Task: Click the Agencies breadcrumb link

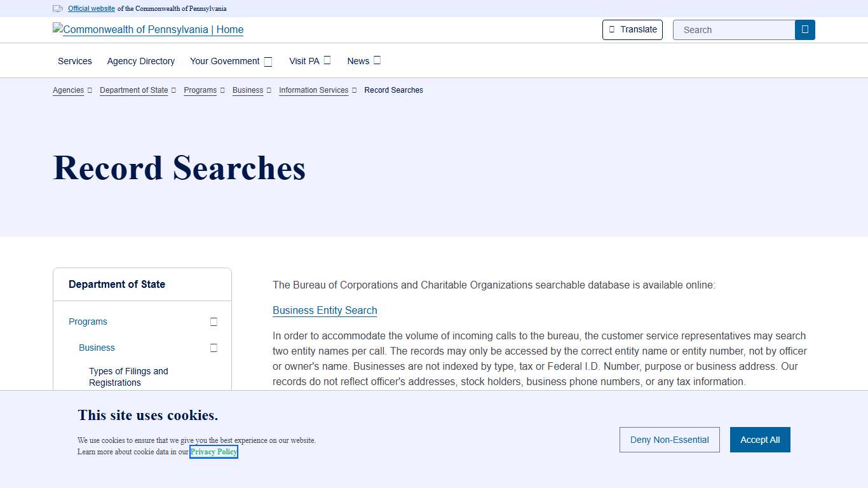Action: click(68, 90)
